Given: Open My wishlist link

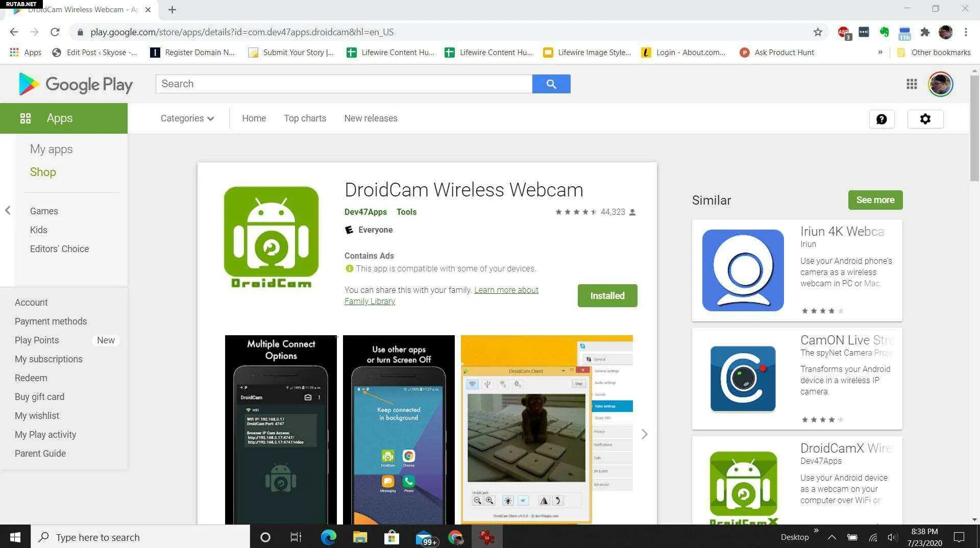Looking at the screenshot, I should click(37, 415).
